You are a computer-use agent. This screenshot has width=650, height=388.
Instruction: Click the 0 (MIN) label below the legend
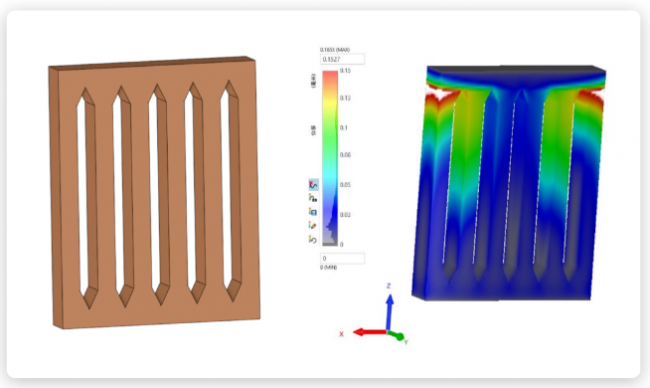(328, 268)
